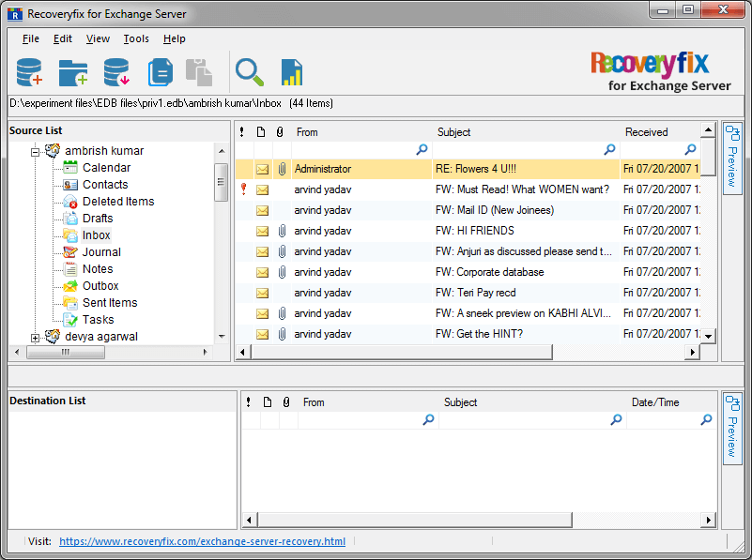Select 'FW: Mail ID (New Joinees)' email
The height and width of the screenshot is (560, 752).
468,210
